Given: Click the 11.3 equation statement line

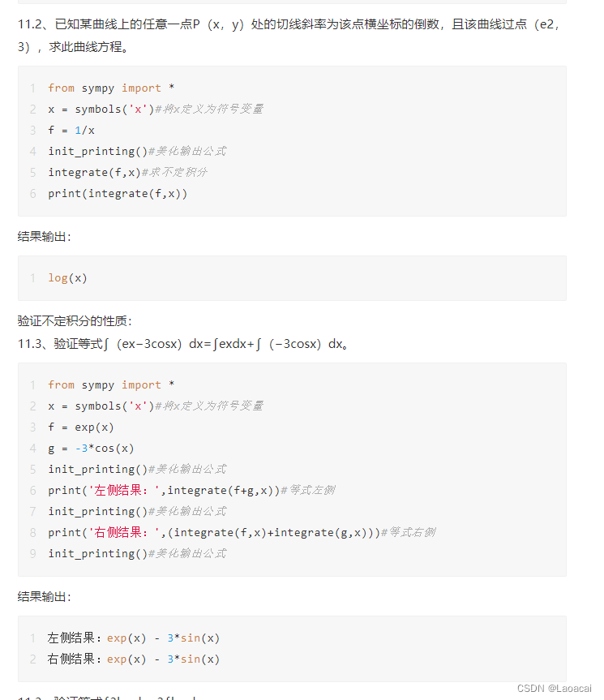Looking at the screenshot, I should tap(183, 344).
